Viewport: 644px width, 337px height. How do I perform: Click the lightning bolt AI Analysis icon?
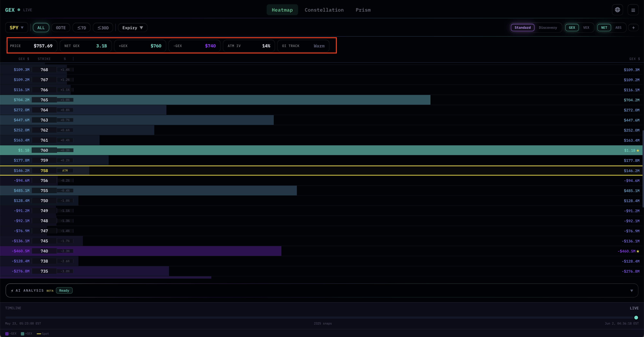pos(12,291)
